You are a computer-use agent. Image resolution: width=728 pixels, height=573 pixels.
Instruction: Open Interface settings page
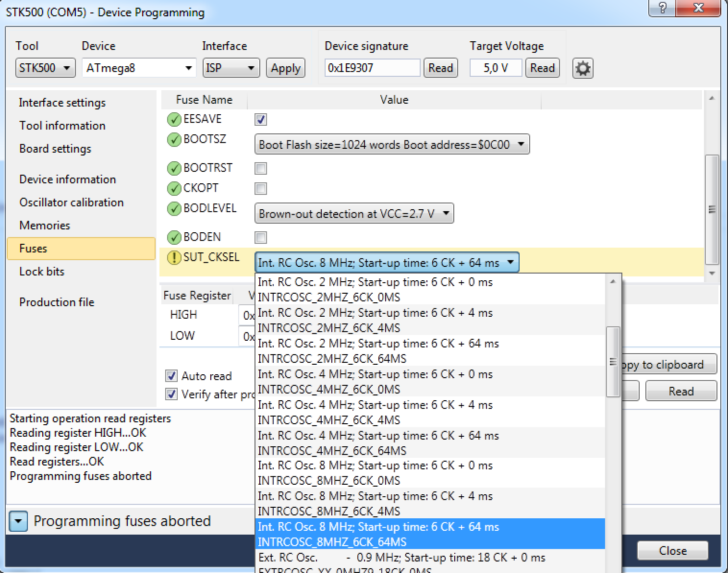click(62, 103)
